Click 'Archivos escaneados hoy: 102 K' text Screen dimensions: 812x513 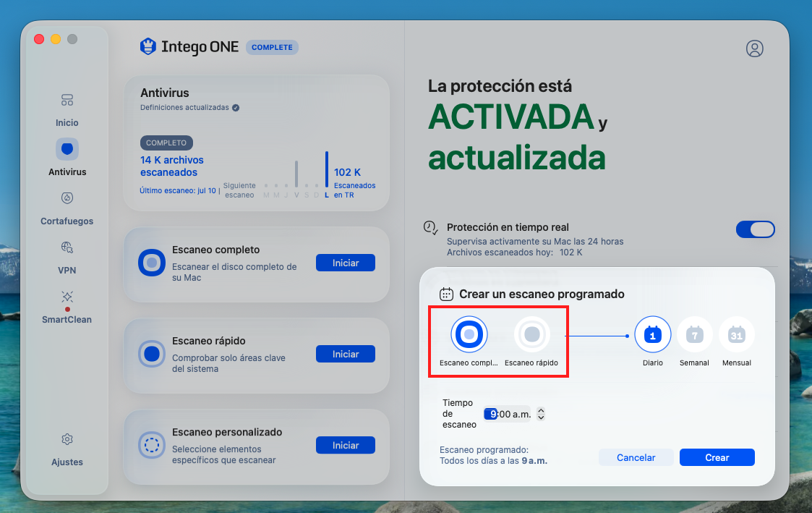515,253
